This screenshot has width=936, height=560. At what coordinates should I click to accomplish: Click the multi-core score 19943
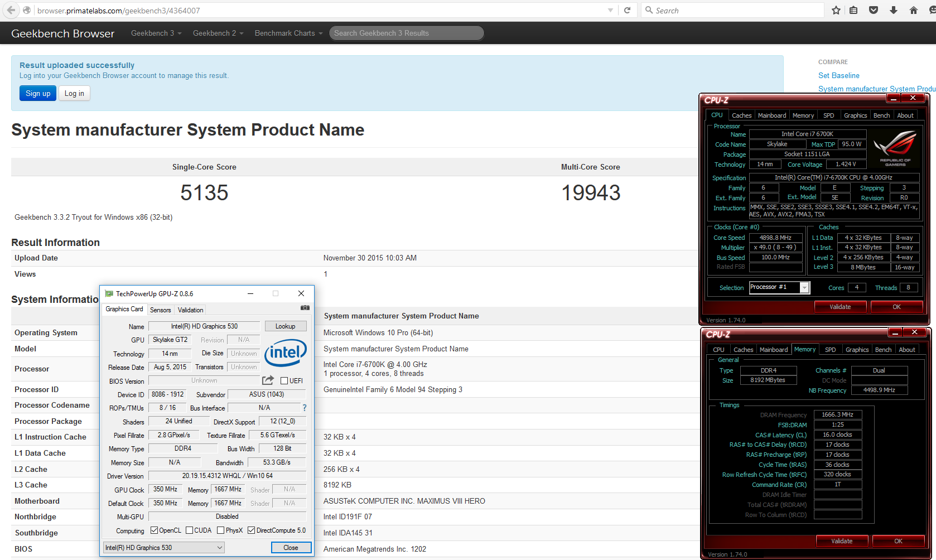point(591,193)
